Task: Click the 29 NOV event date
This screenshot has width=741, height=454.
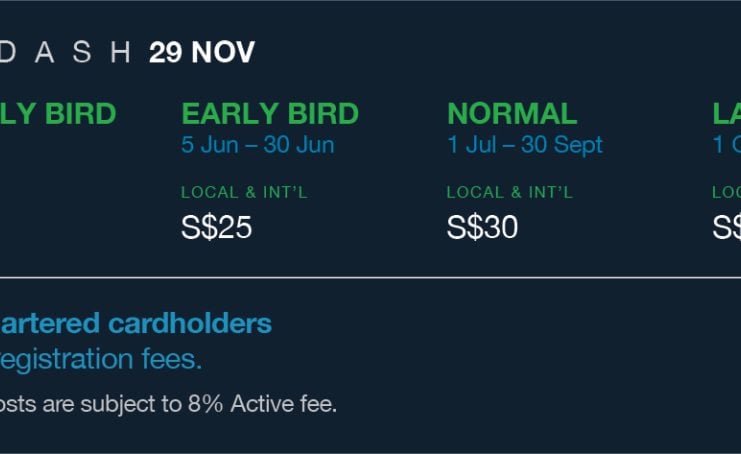Action: (202, 52)
